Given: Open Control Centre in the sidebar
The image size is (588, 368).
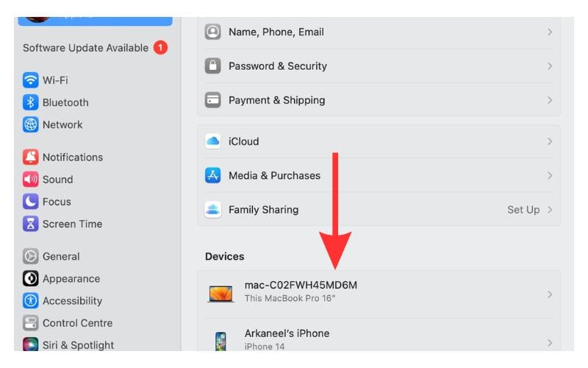Looking at the screenshot, I should tap(77, 322).
